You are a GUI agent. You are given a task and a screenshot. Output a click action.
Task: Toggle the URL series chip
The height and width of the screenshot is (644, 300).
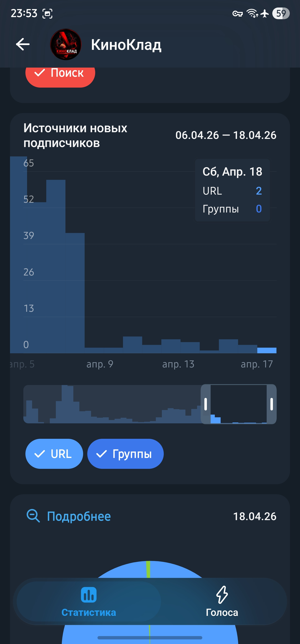[54, 454]
